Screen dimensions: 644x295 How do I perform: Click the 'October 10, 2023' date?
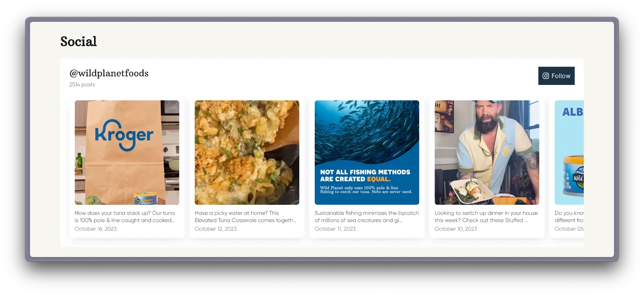coord(456,229)
